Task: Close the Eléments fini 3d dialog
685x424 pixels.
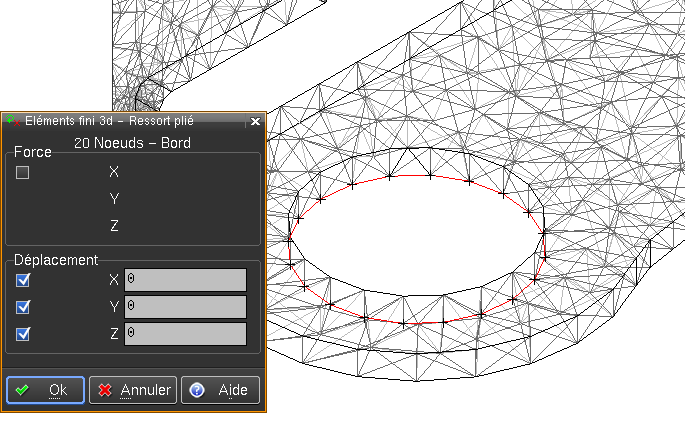Action: click(x=255, y=121)
